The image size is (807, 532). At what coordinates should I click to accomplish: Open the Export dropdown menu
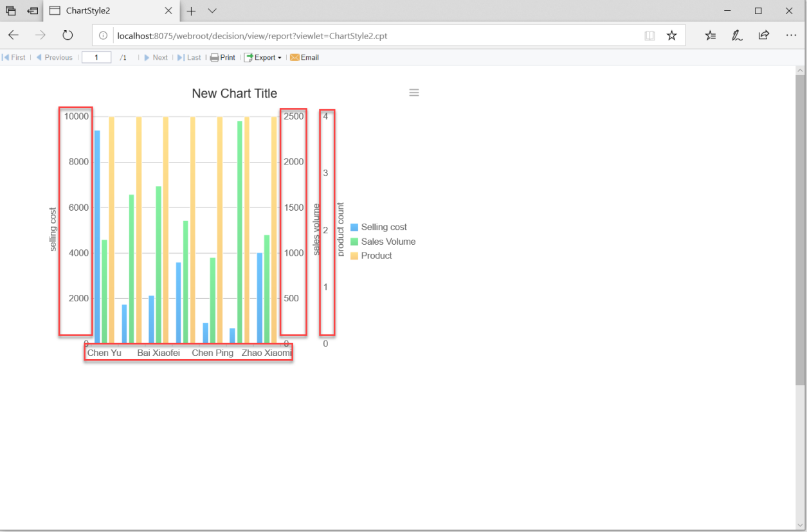point(263,57)
